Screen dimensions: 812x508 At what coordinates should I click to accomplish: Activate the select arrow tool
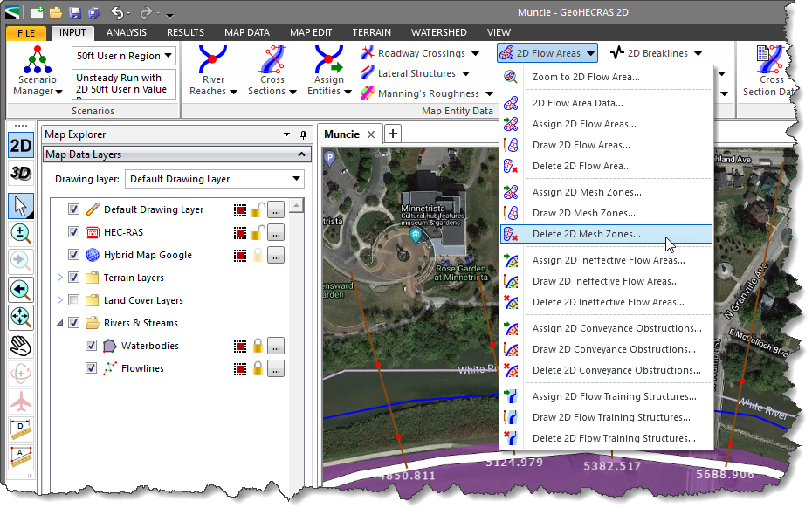tap(21, 206)
